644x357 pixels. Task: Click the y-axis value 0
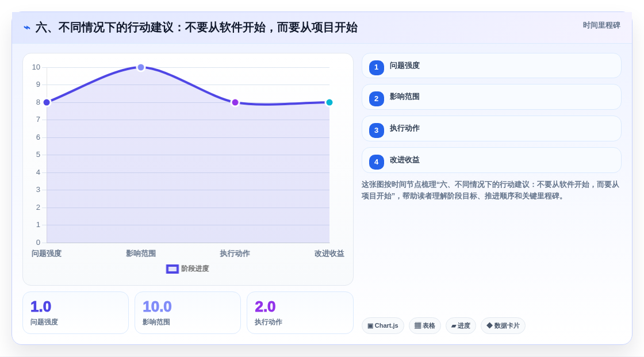tap(38, 243)
